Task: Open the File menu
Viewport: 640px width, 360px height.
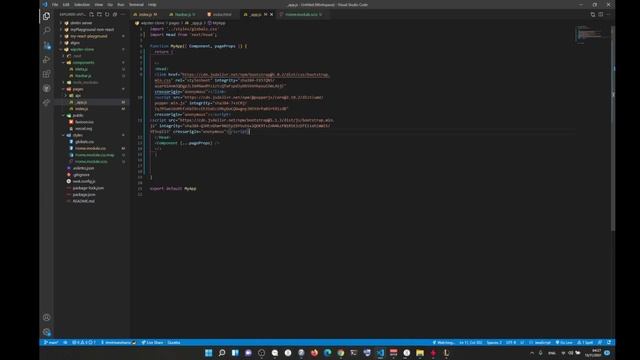Action: point(55,4)
